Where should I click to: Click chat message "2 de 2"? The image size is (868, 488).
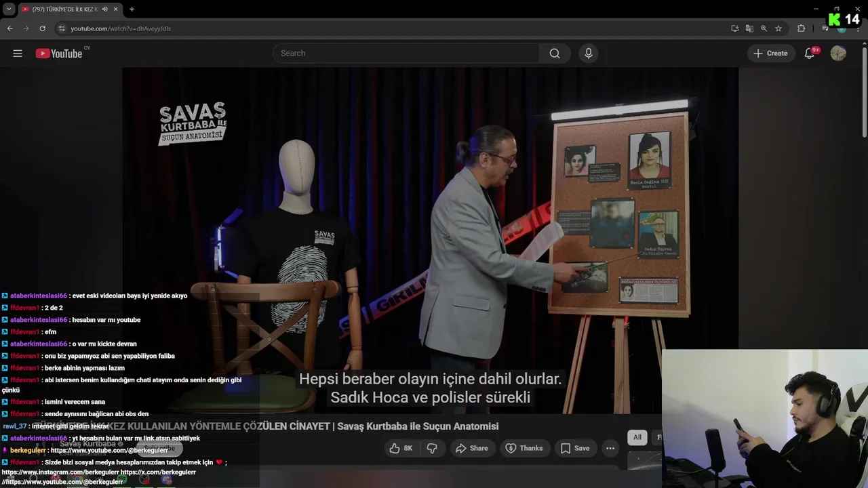tap(54, 308)
